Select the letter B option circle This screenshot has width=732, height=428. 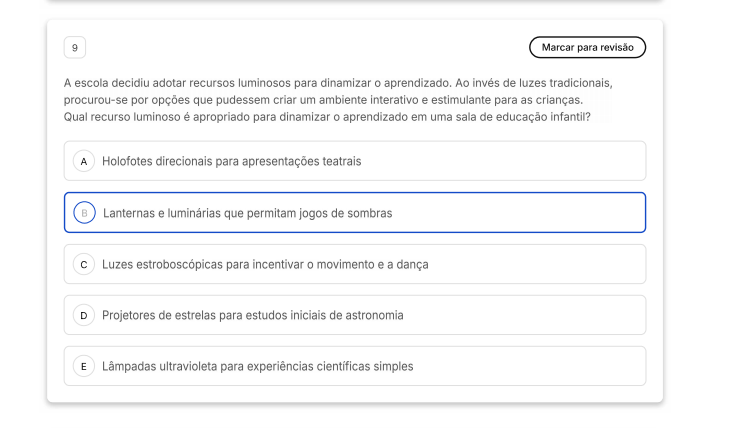pos(85,213)
